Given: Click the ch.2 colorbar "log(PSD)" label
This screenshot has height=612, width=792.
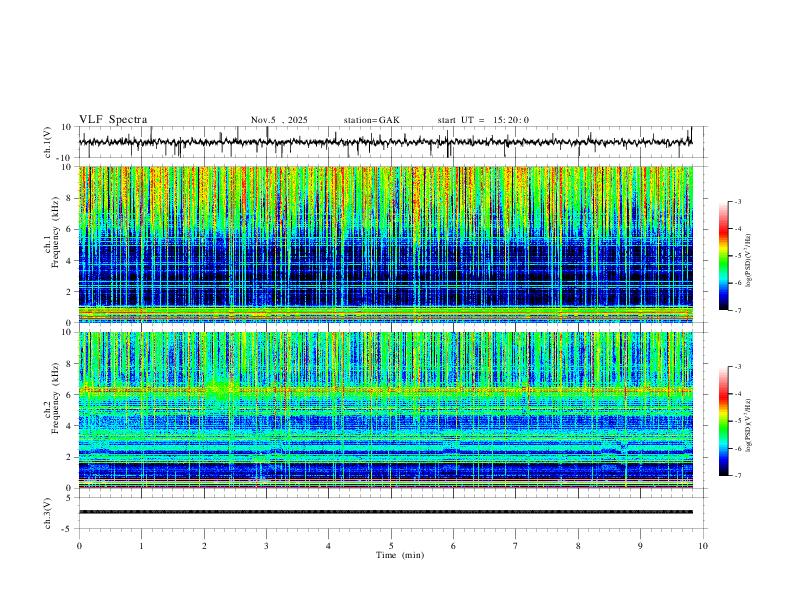Looking at the screenshot, I should click(x=749, y=425).
